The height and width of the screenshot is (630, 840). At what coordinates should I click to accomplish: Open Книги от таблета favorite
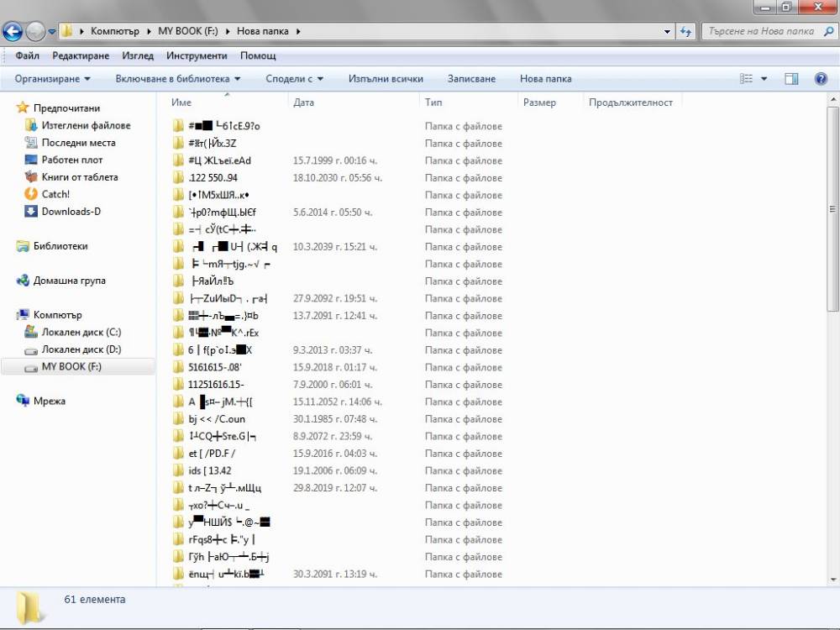tap(79, 176)
